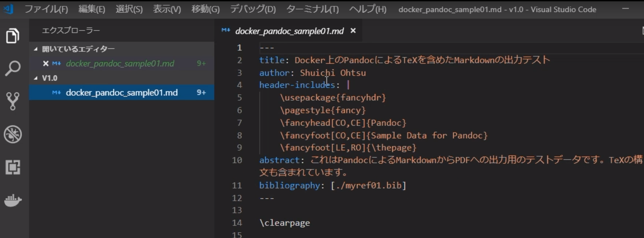
Task: Open the Docker view icon
Action: coord(13,200)
